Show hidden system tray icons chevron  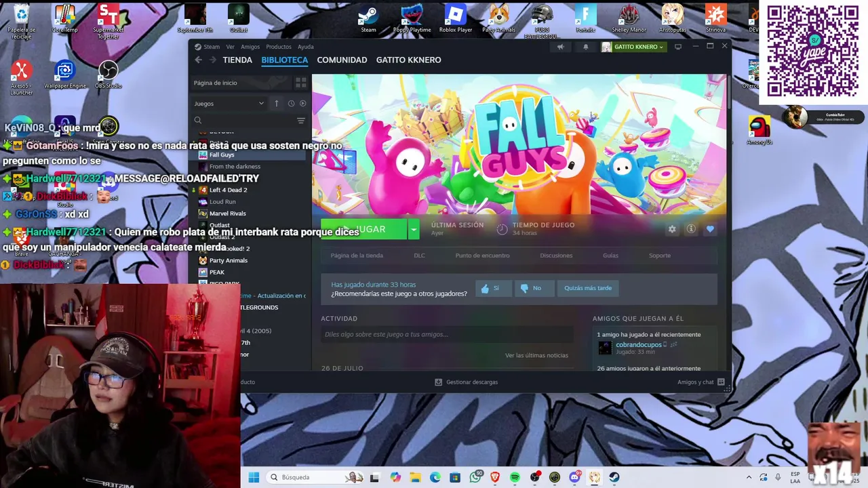click(749, 477)
